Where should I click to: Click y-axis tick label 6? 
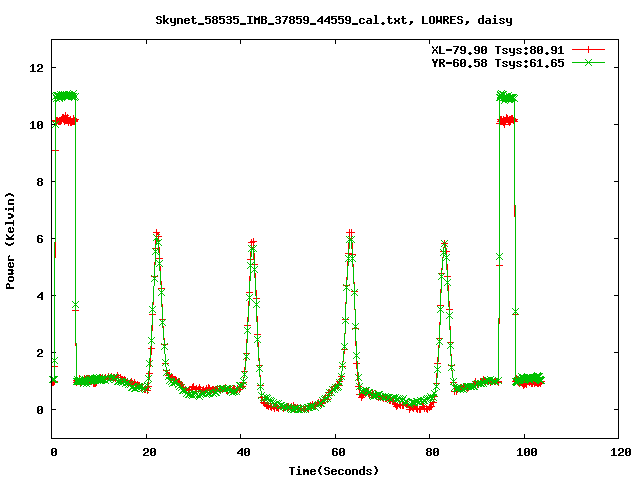coord(40,239)
